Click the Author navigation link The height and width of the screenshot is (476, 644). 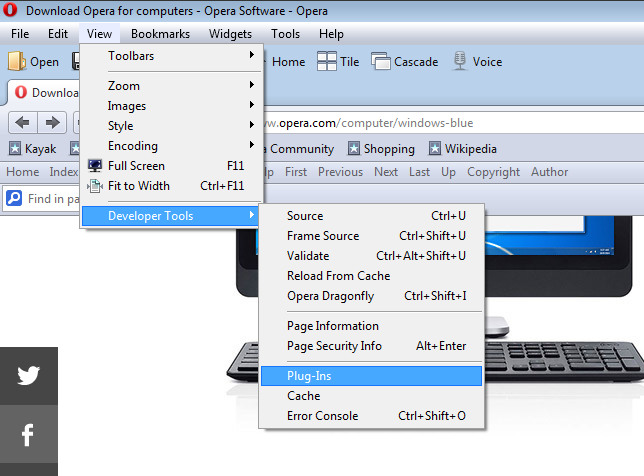550,172
